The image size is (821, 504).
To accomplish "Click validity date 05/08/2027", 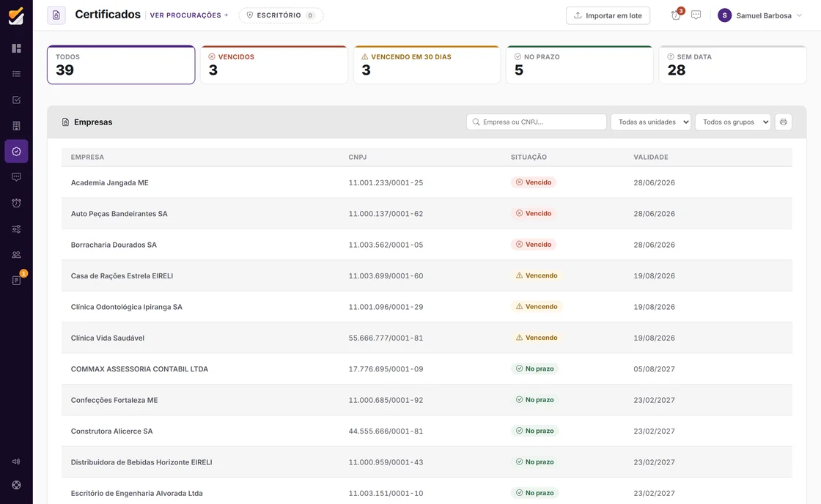I will [654, 369].
